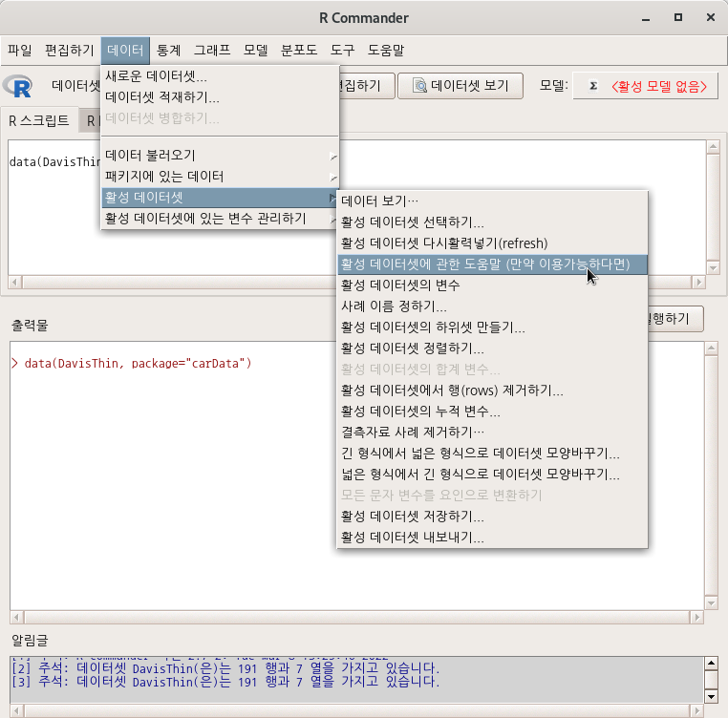Select 활성 데이터셋 정렬하기... entry
Image resolution: width=728 pixels, height=718 pixels.
pos(492,348)
